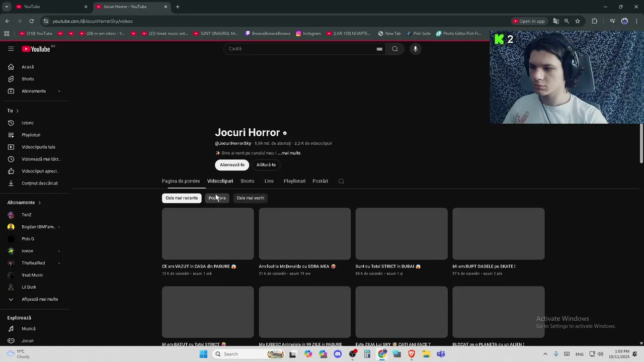The height and width of the screenshot is (362, 644).
Task: Open the YouTube hamburger guide menu
Action: (11, 49)
